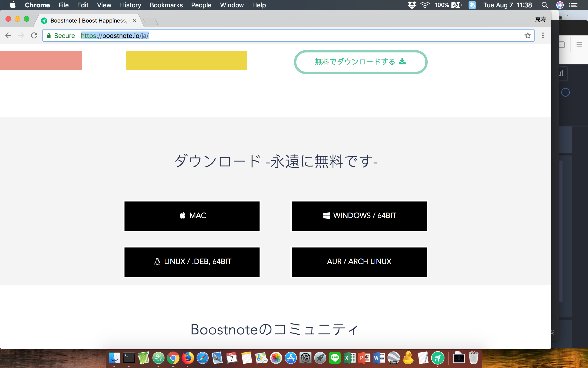The image size is (588, 368).
Task: Launch Firefox from the Dock
Action: pyautogui.click(x=188, y=358)
